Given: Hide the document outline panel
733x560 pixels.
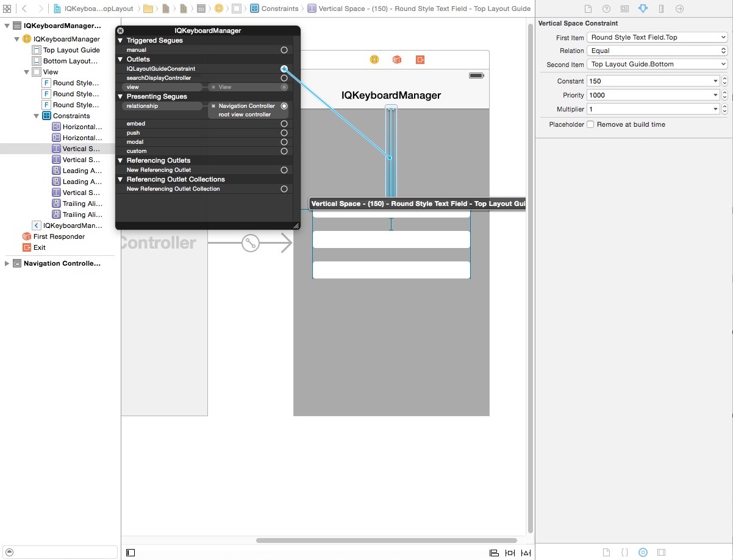Looking at the screenshot, I should (131, 553).
